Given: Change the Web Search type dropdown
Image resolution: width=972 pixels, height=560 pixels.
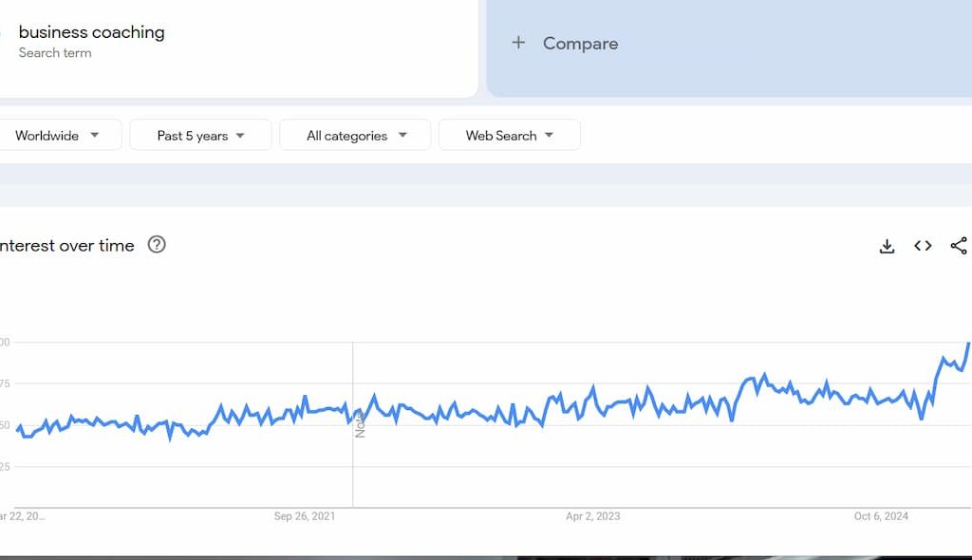Looking at the screenshot, I should (x=509, y=136).
